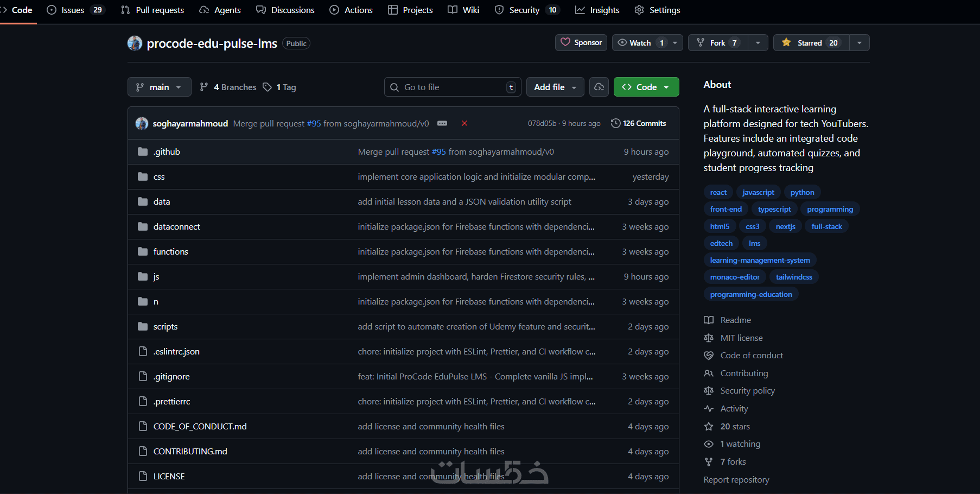This screenshot has width=980, height=494.
Task: Open the n folder name link
Action: [156, 301]
